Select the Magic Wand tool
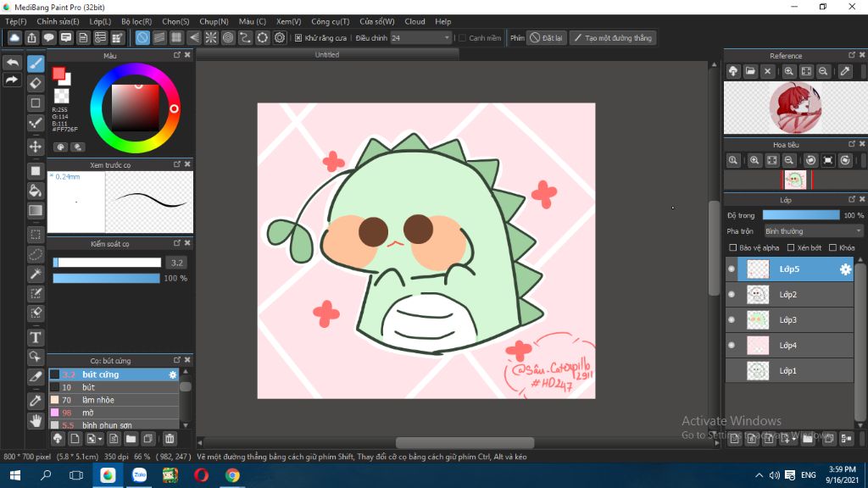 [36, 274]
